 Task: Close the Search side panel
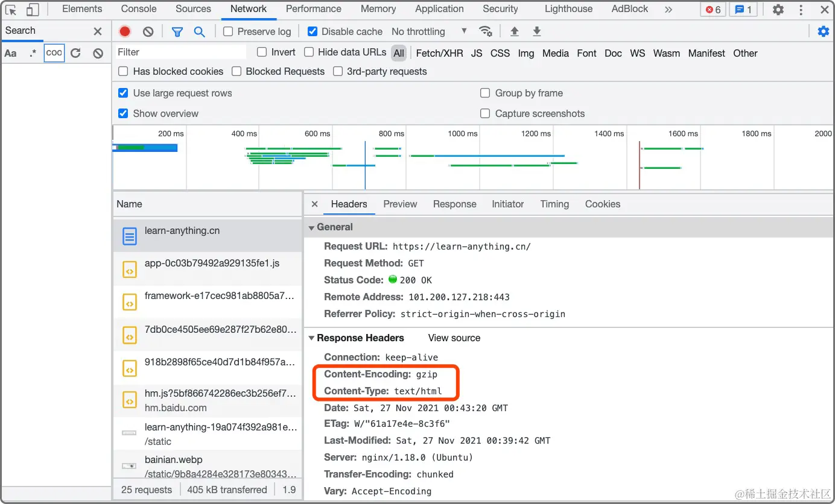[98, 31]
